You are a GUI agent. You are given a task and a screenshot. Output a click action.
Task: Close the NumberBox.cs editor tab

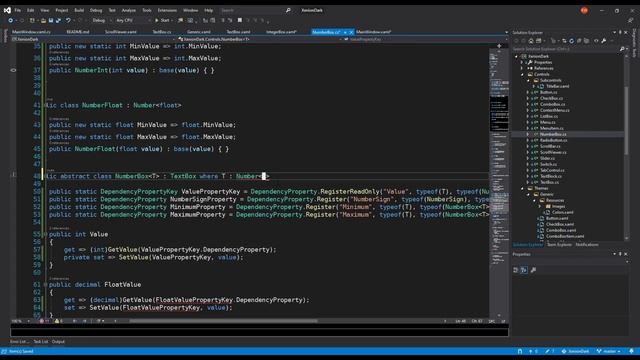coord(351,32)
